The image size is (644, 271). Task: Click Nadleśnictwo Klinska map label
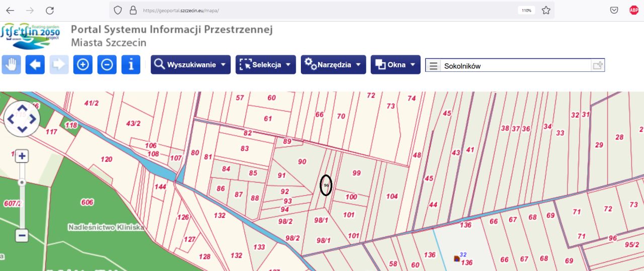point(106,227)
